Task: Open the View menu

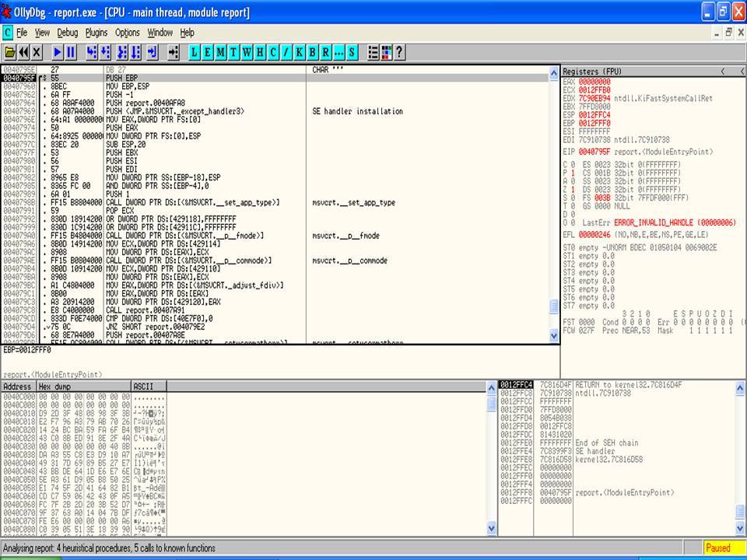Action: [42, 33]
